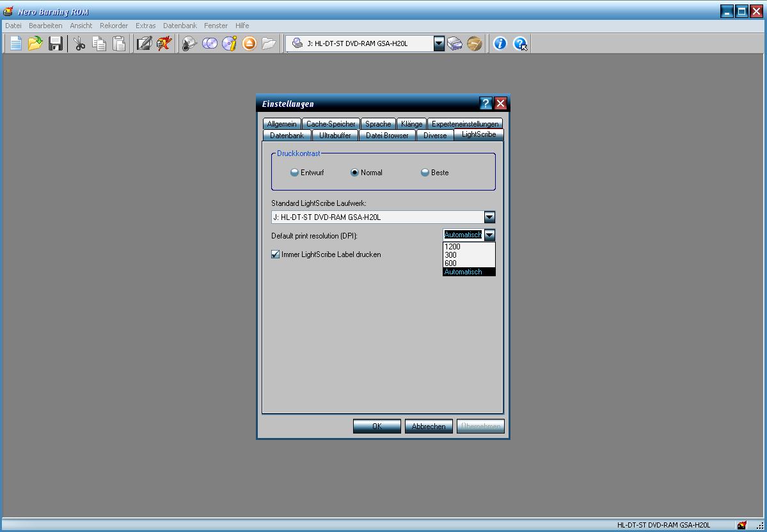The width and height of the screenshot is (767, 532).
Task: Click the Default print resolution (DPI) label
Action: (x=315, y=236)
